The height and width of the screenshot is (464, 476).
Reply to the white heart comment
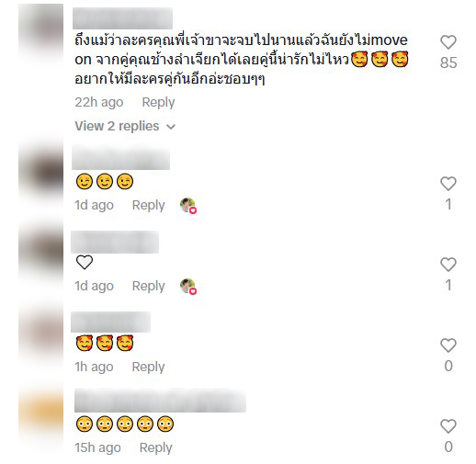click(x=148, y=286)
